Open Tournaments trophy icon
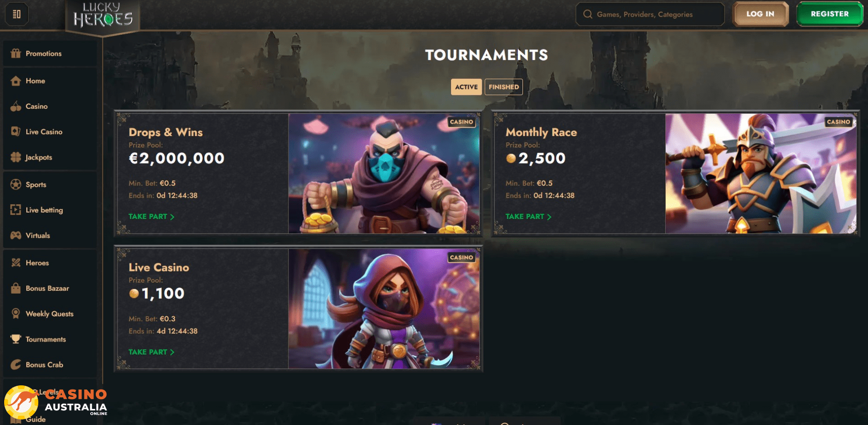 pos(16,339)
